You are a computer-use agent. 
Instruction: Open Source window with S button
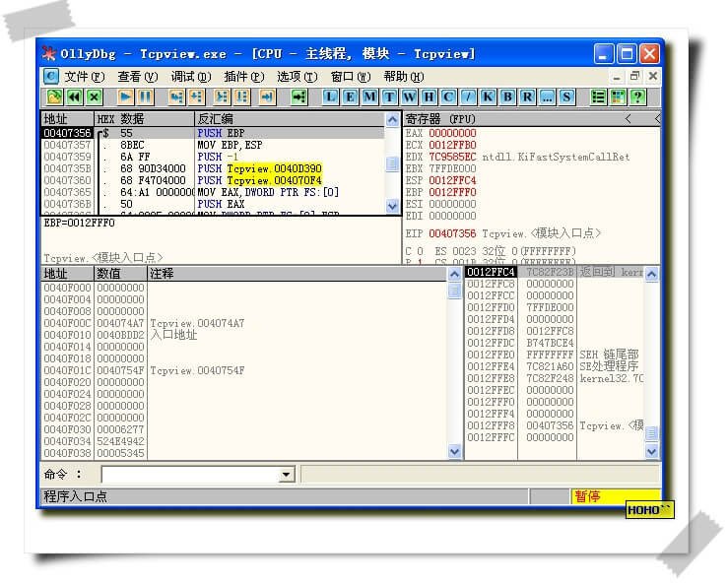pyautogui.click(x=566, y=97)
